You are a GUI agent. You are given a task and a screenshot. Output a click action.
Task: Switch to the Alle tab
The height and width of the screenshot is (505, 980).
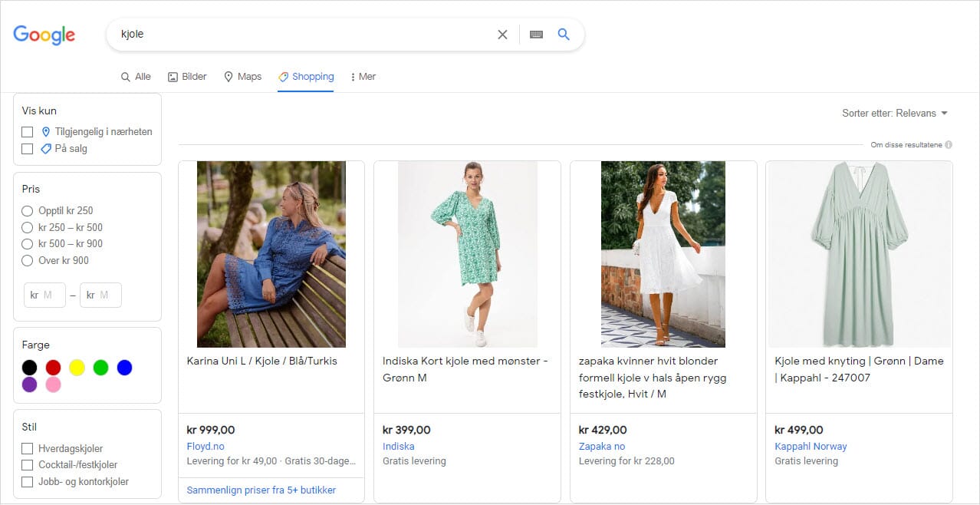(136, 77)
